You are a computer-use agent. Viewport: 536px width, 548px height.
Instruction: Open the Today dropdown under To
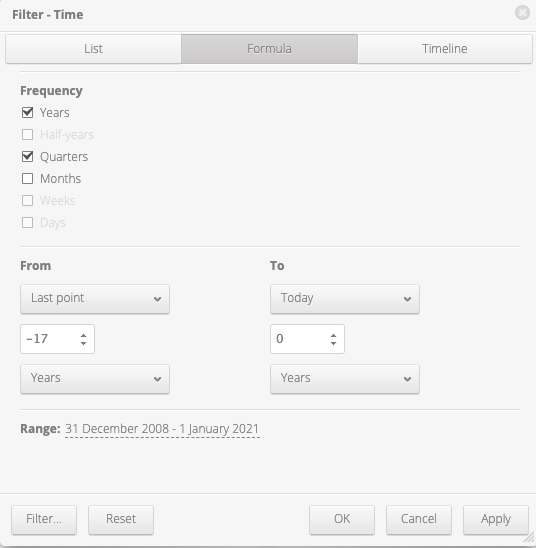[x=345, y=299]
